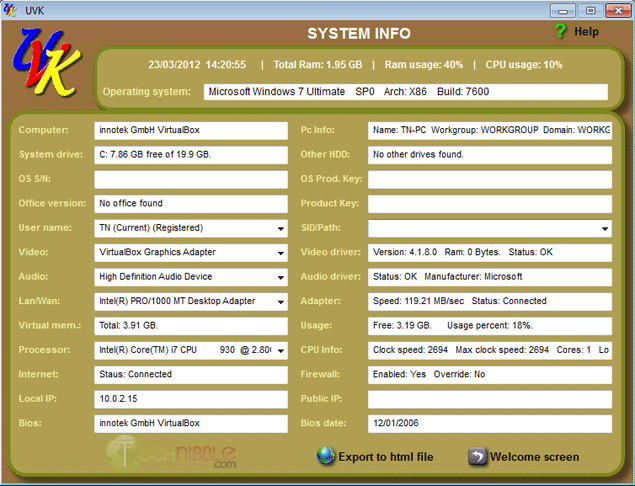Click the 'Ram usage: 40%' text

point(424,65)
